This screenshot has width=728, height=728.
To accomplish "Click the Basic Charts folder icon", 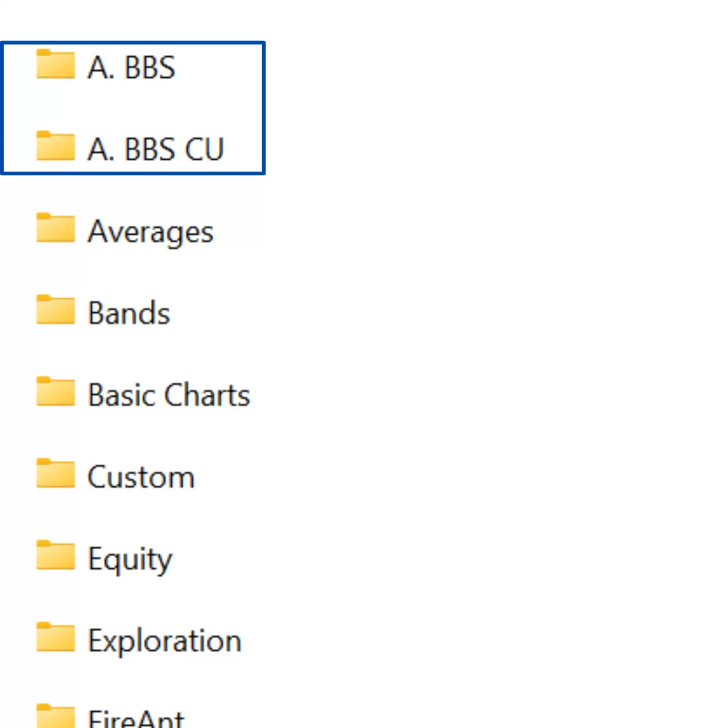I will click(55, 392).
